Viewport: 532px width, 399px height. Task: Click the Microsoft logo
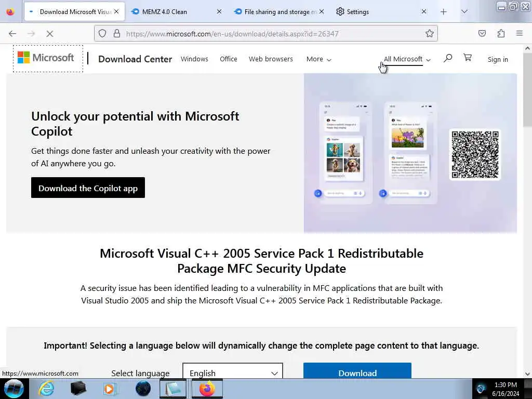(x=46, y=58)
